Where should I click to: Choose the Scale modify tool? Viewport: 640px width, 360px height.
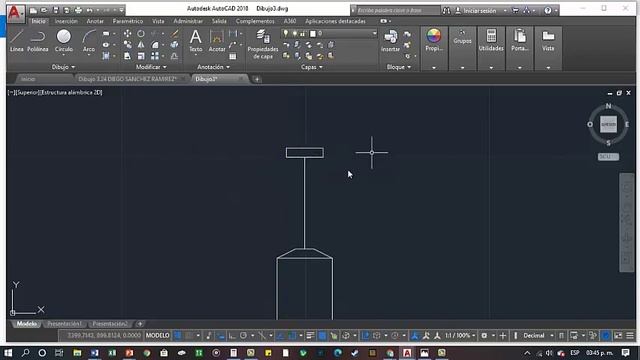pos(141,56)
